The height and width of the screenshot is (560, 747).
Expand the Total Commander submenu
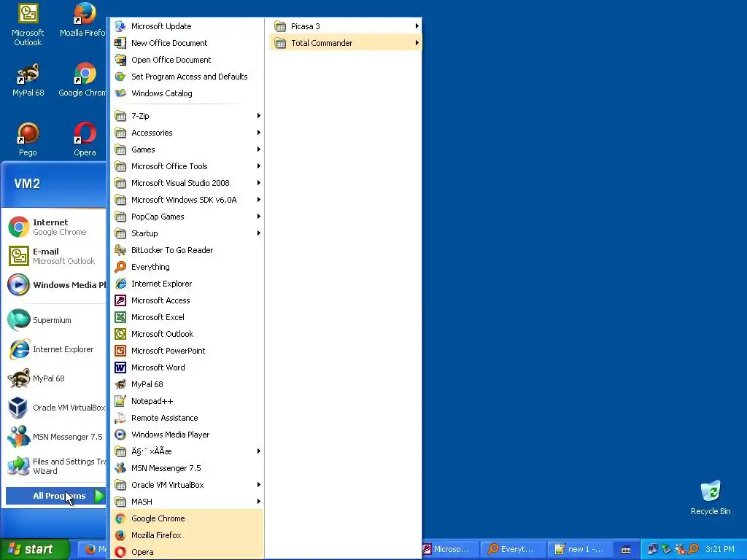(x=345, y=43)
